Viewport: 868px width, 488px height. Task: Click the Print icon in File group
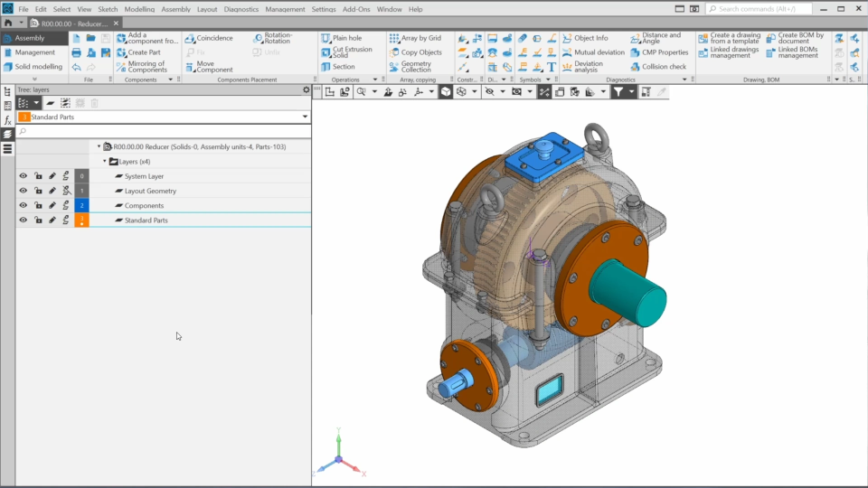pos(77,52)
